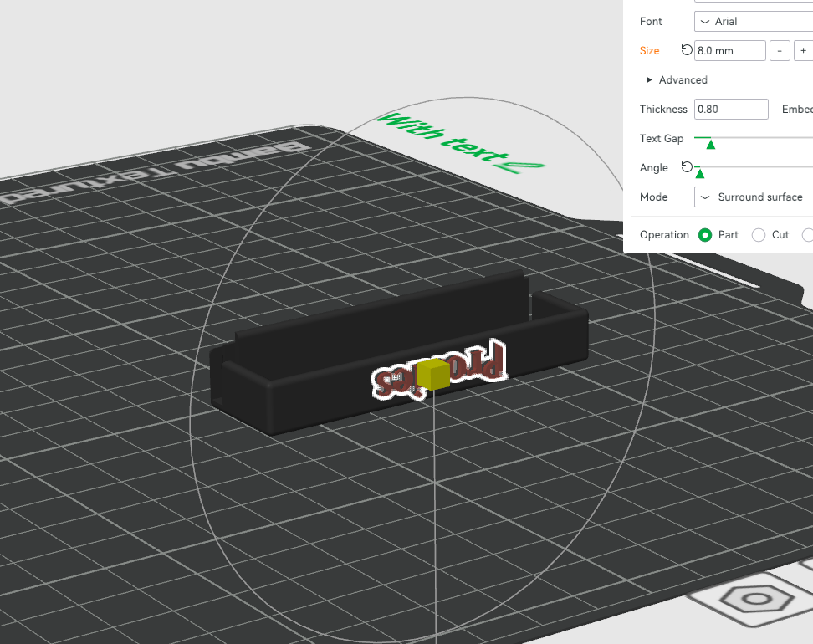The width and height of the screenshot is (813, 644).
Task: Edit the Thickness field showing 0.80
Action: [731, 109]
